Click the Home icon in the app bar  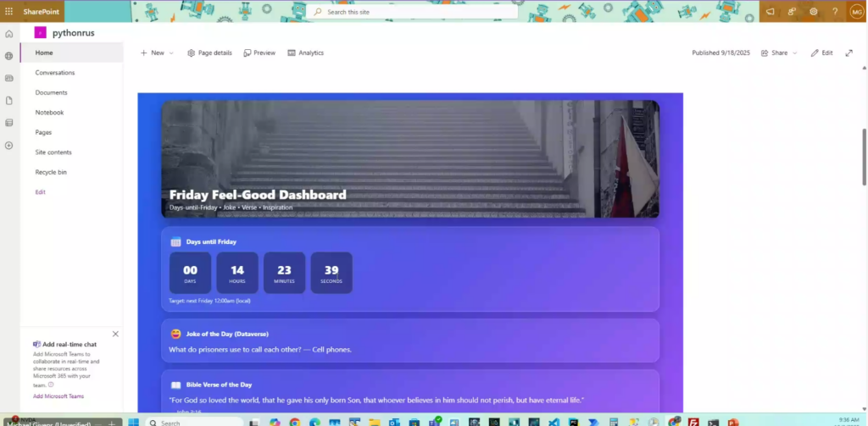[8, 34]
